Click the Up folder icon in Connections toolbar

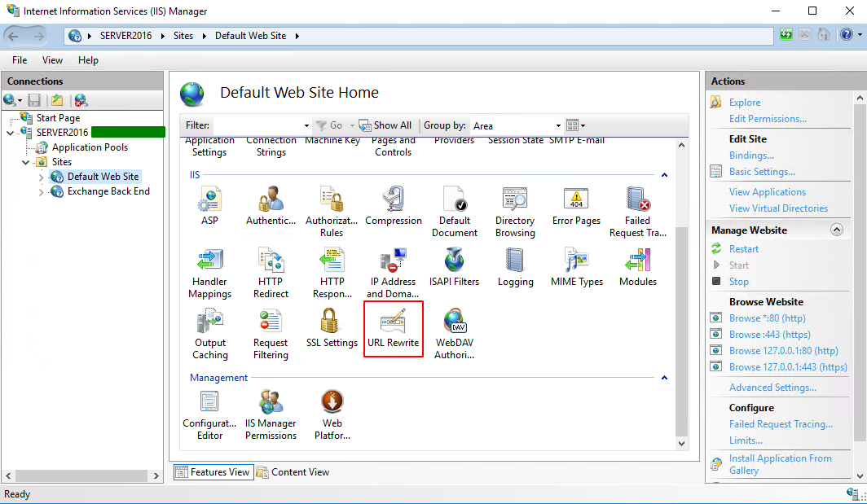tap(56, 100)
